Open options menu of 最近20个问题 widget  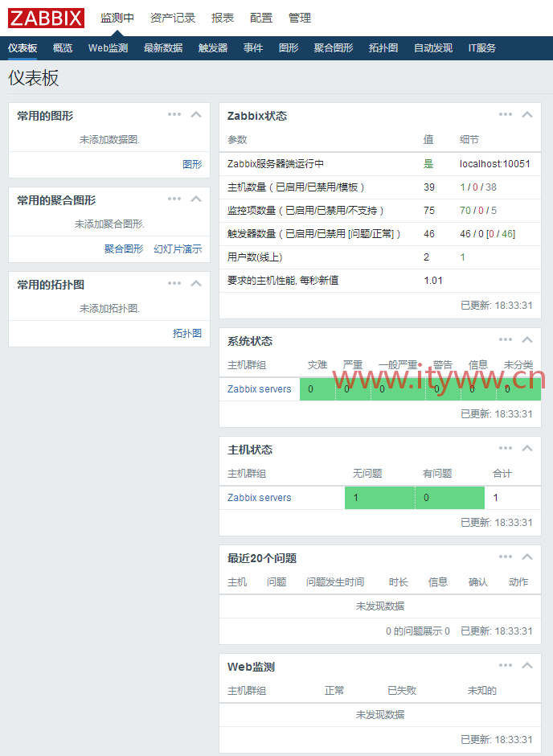coord(506,557)
